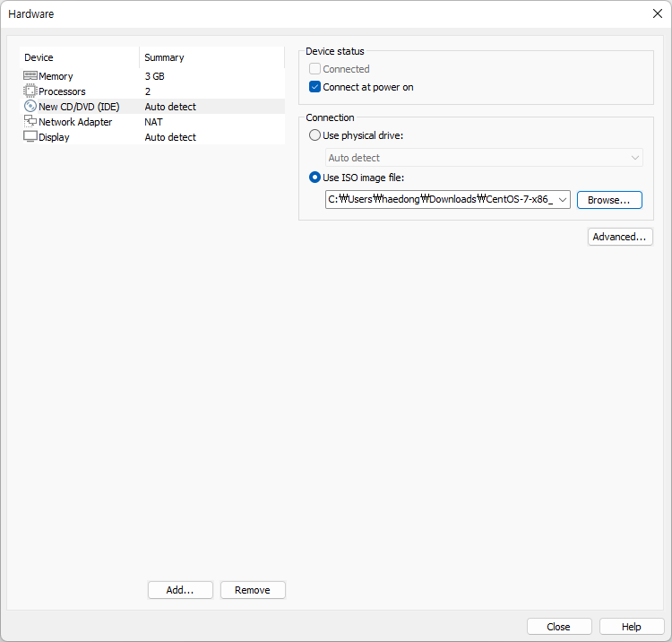Select Use physical drive option

click(314, 135)
